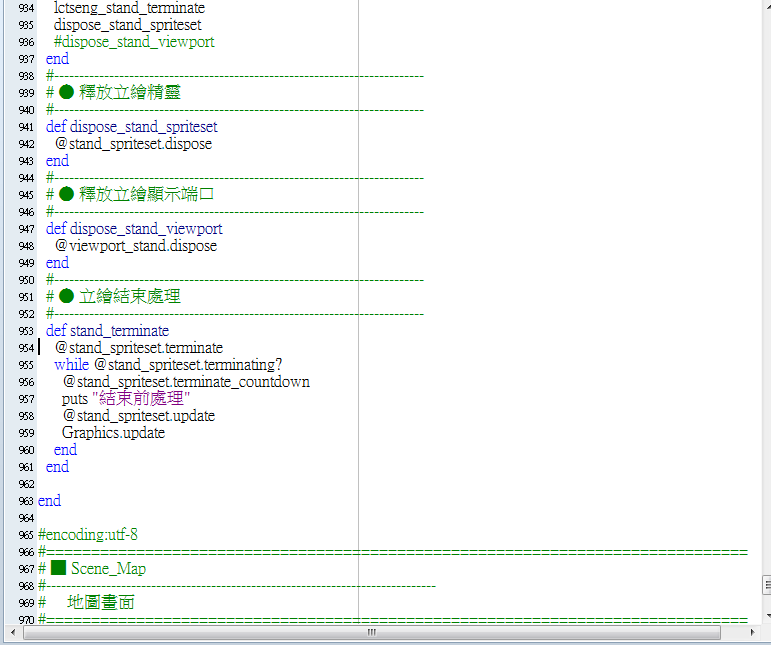Click 'end' keyword on line 943
Viewport: 771px width, 645px height.
click(x=57, y=161)
